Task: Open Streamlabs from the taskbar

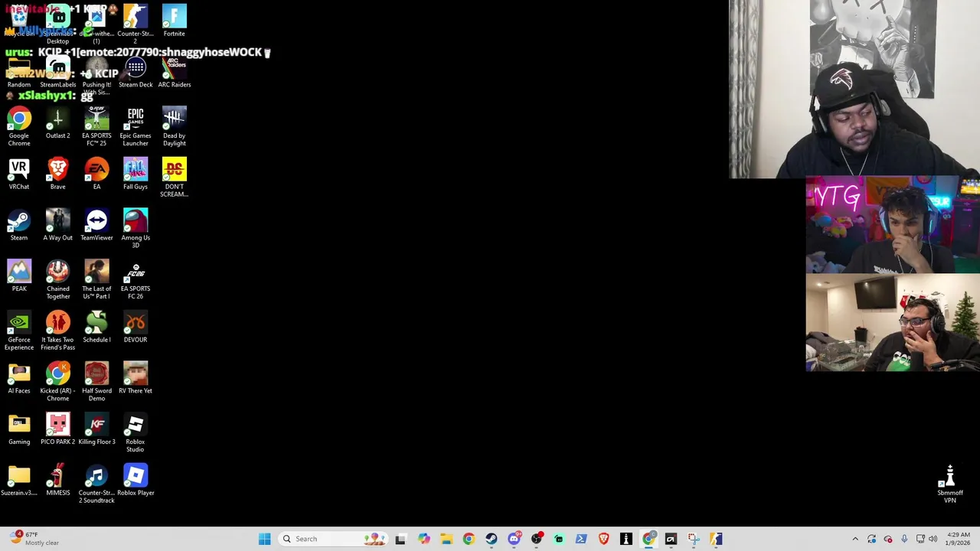Action: tap(559, 539)
